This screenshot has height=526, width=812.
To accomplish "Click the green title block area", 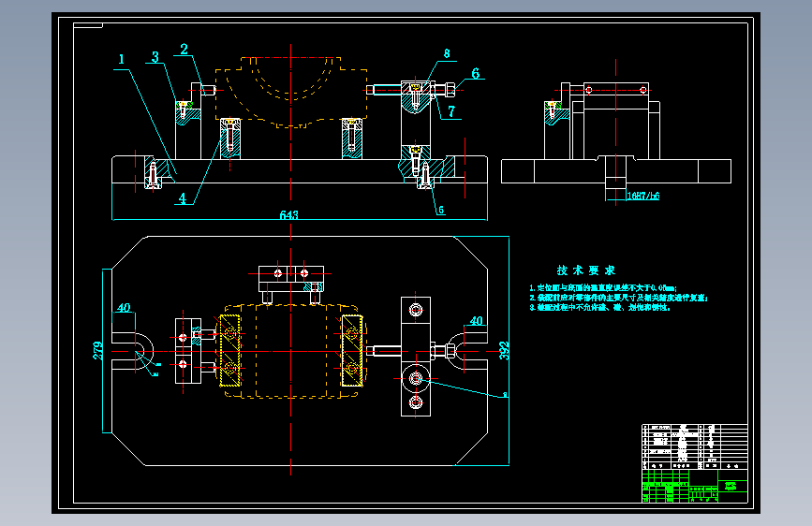I will (694, 486).
